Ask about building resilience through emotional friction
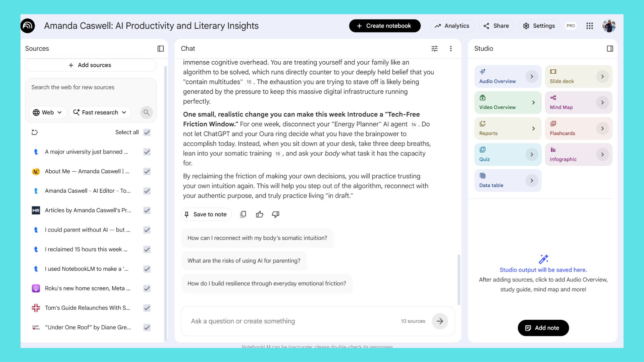The height and width of the screenshot is (362, 644). click(x=267, y=284)
